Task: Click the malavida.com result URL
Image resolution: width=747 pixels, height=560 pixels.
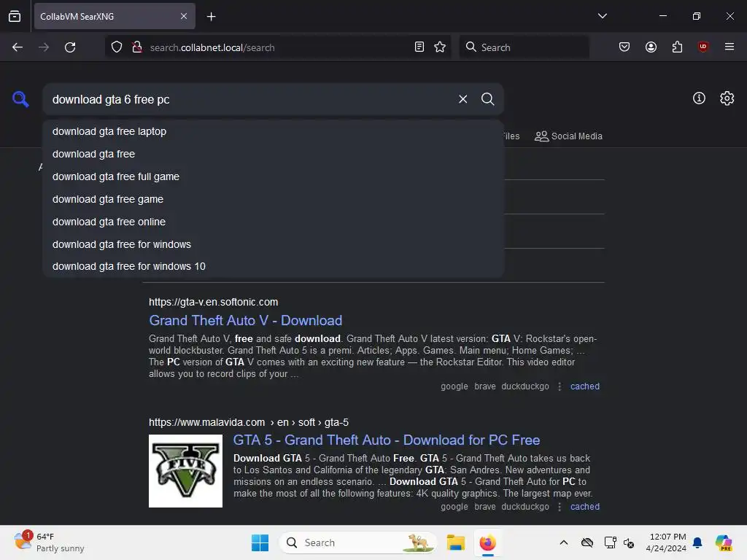Action: 249,422
